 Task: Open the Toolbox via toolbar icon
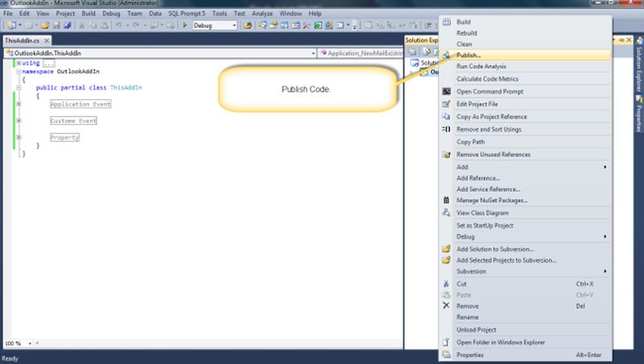tap(307, 26)
